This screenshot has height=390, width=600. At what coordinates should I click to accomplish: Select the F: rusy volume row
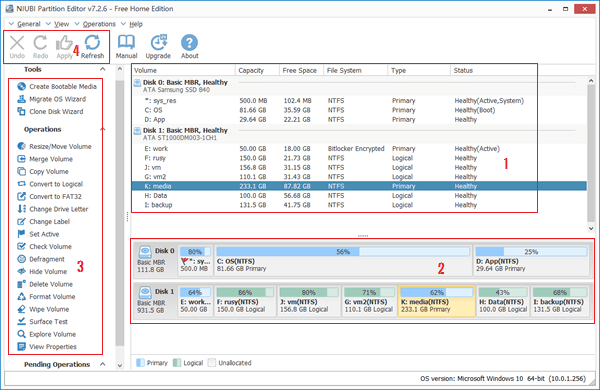[x=359, y=158]
